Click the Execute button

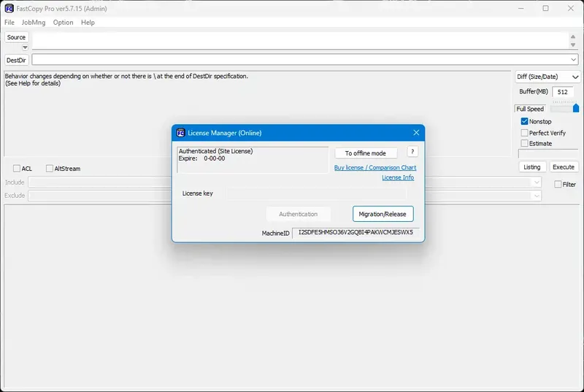564,167
